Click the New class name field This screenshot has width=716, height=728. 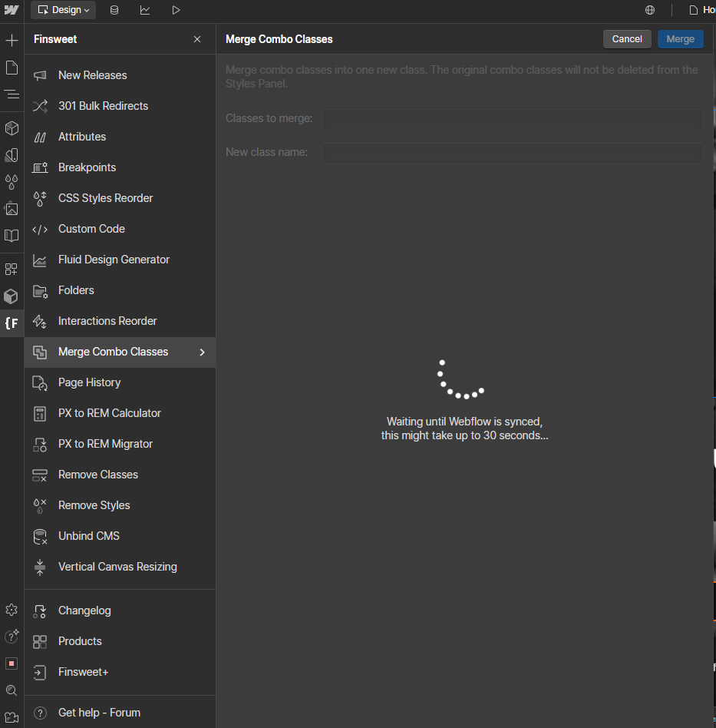[513, 153]
